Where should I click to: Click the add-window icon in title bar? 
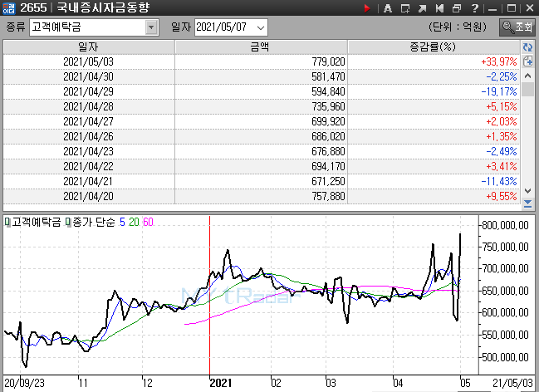(404, 8)
